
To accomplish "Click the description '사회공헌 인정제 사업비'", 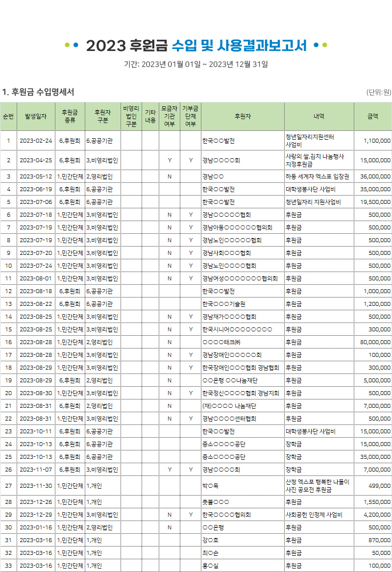I will 314,515.
